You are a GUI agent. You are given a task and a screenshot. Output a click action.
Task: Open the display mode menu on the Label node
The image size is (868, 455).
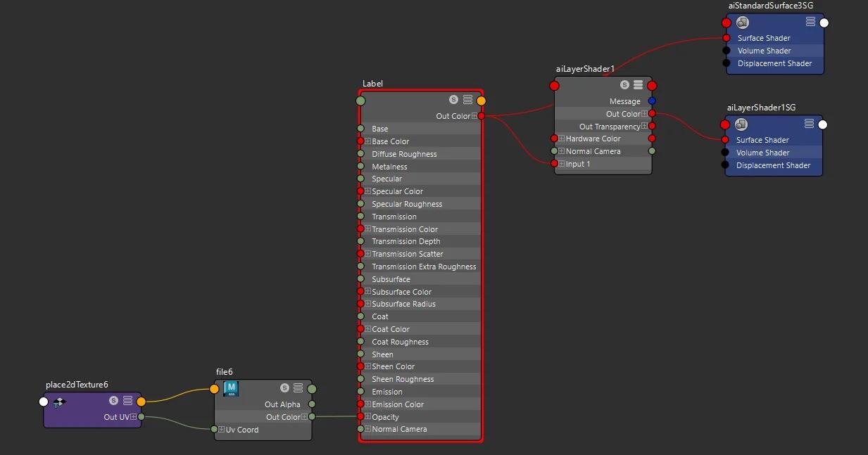(x=468, y=99)
